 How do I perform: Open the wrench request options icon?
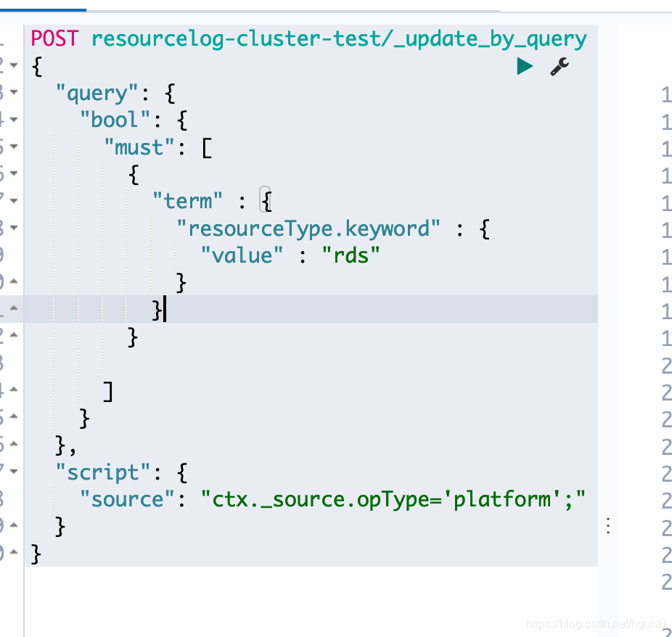tap(559, 67)
